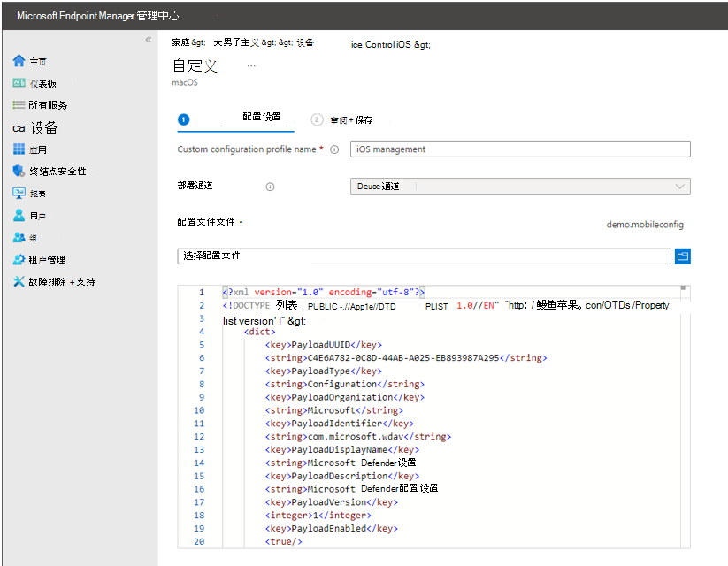Screen dimensions: 728x566
Task: Click the blue folder browse file icon
Action: [x=682, y=256]
